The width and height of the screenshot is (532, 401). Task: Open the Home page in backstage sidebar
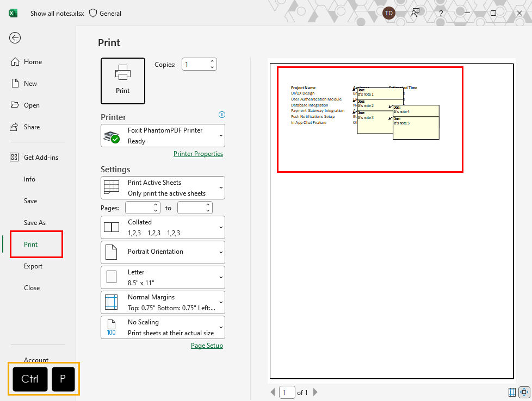click(x=33, y=62)
